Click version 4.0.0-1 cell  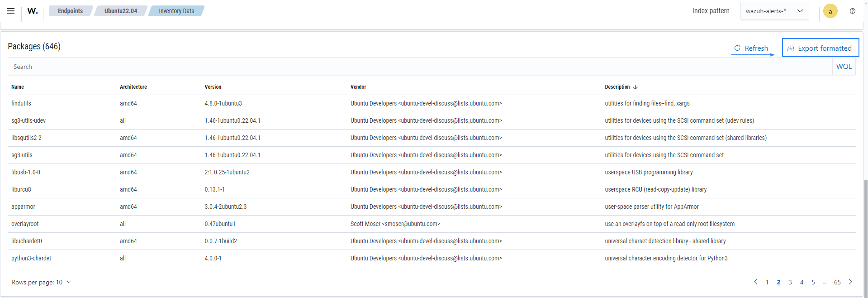pos(213,259)
